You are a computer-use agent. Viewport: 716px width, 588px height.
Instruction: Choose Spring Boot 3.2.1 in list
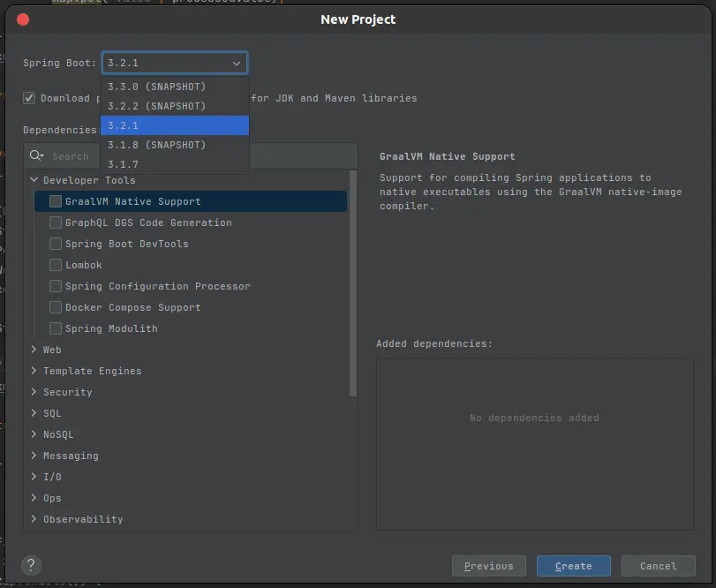pyautogui.click(x=175, y=125)
